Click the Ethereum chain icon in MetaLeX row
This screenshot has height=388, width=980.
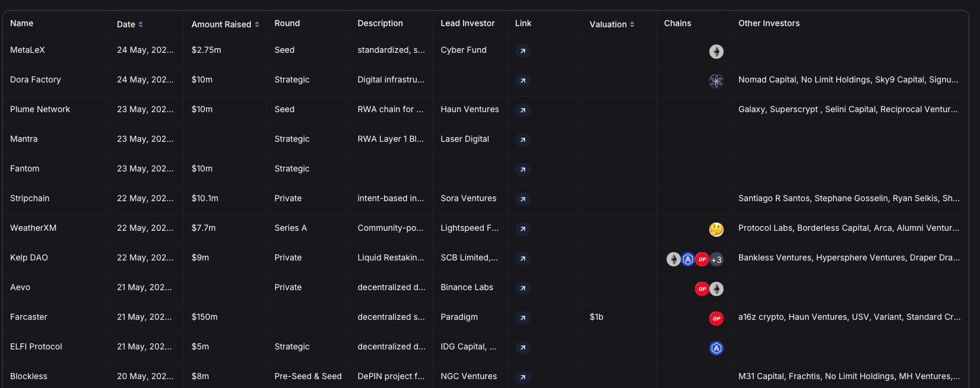716,52
